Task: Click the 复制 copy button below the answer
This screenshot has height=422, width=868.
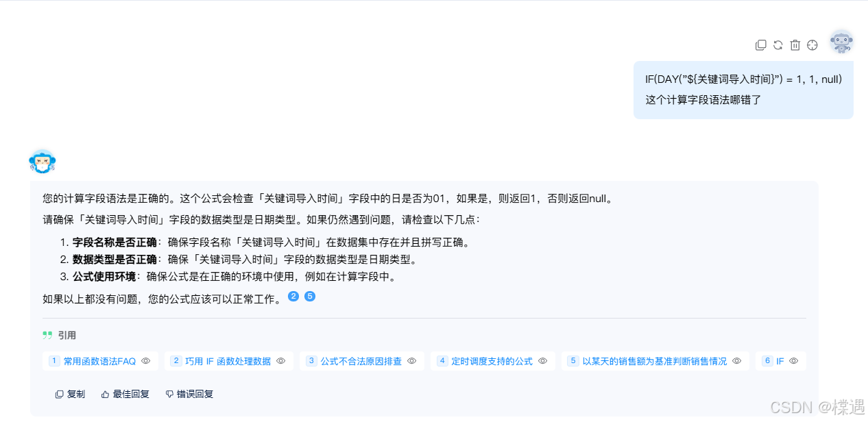Action: [70, 394]
